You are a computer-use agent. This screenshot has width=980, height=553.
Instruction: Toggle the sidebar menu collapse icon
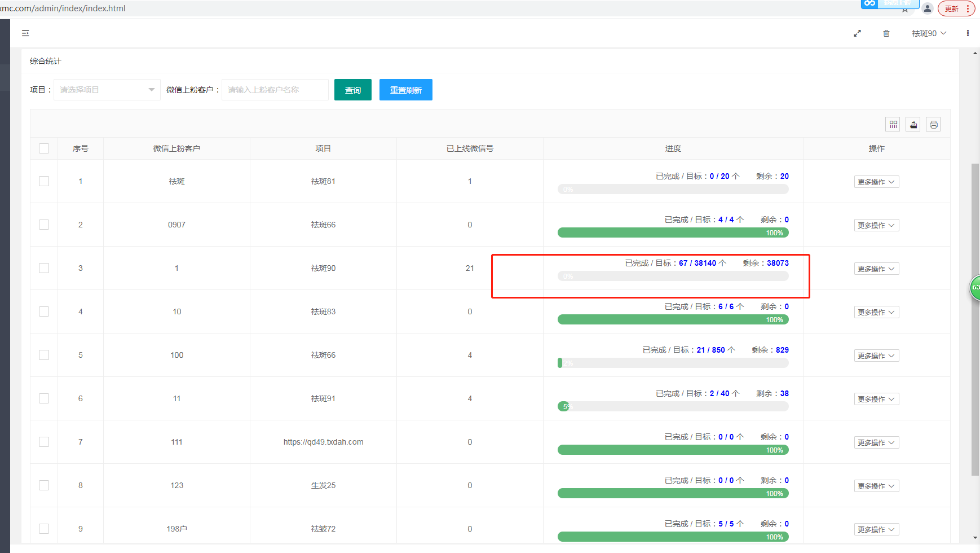(25, 33)
